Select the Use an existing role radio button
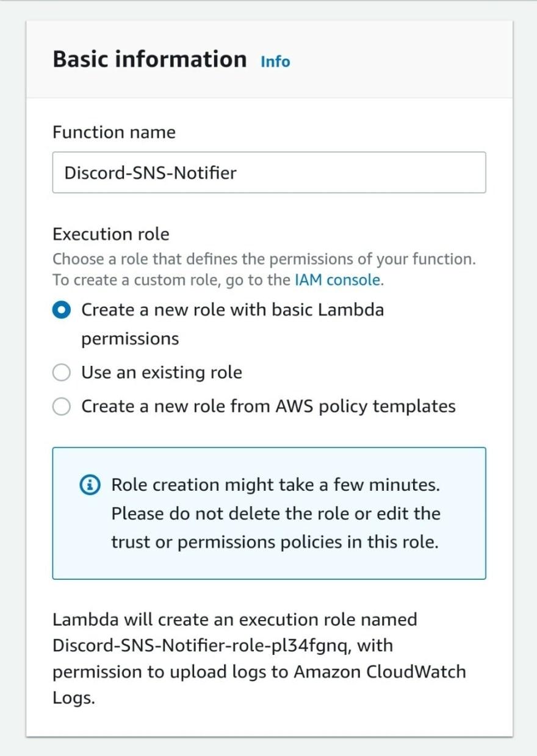 62,373
